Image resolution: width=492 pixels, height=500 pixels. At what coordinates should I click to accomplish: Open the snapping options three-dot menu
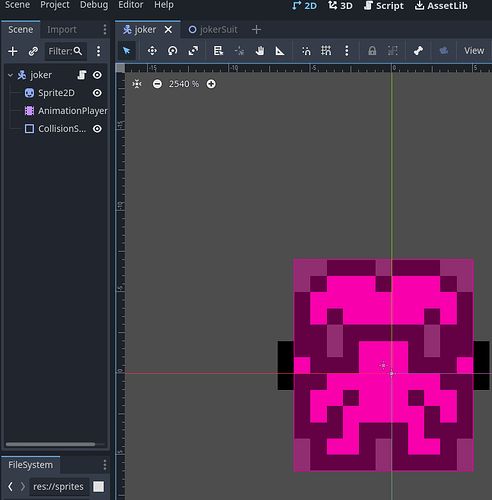point(347,51)
